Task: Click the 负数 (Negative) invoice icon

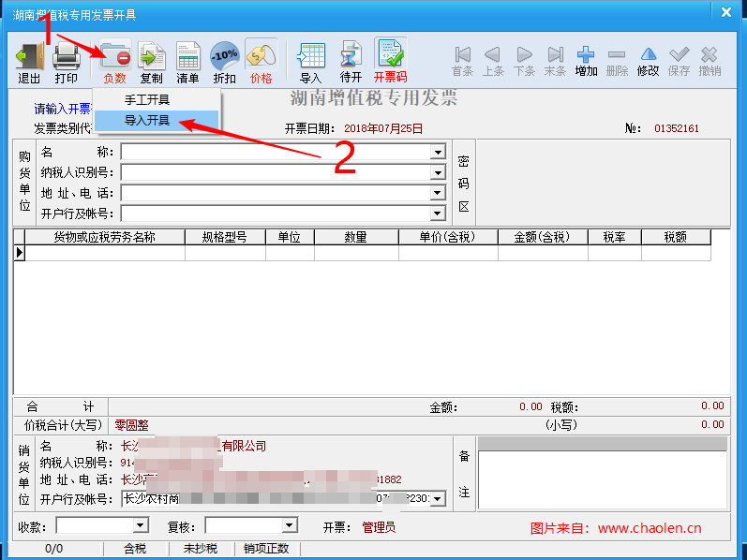Action: point(114,62)
